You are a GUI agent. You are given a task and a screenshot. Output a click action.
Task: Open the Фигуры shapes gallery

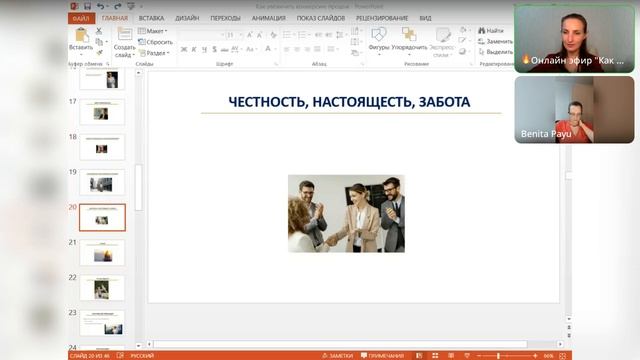[x=379, y=40]
